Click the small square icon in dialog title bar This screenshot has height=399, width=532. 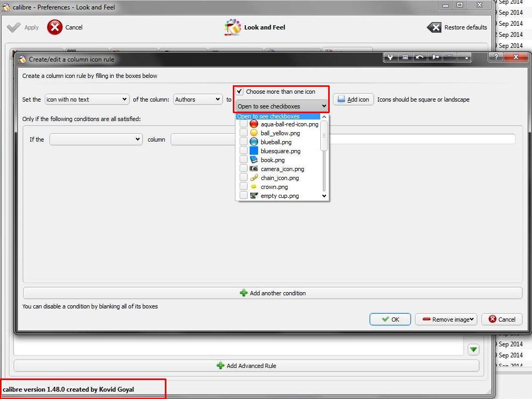click(466, 57)
